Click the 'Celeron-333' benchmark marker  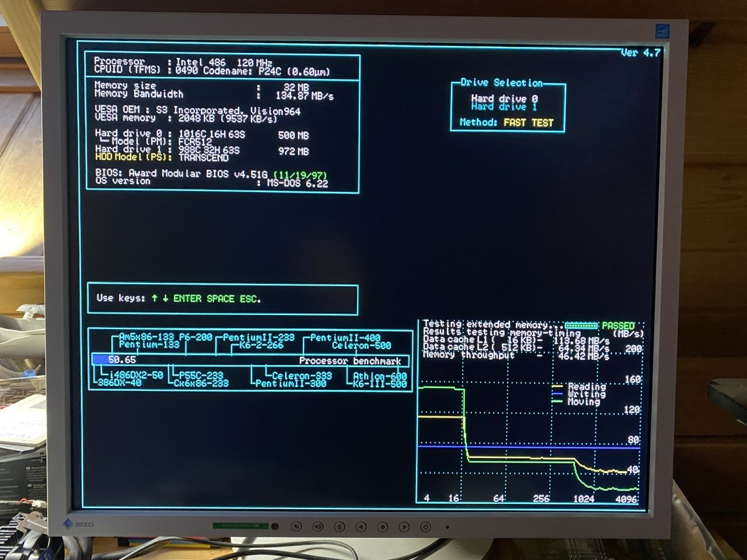(302, 376)
